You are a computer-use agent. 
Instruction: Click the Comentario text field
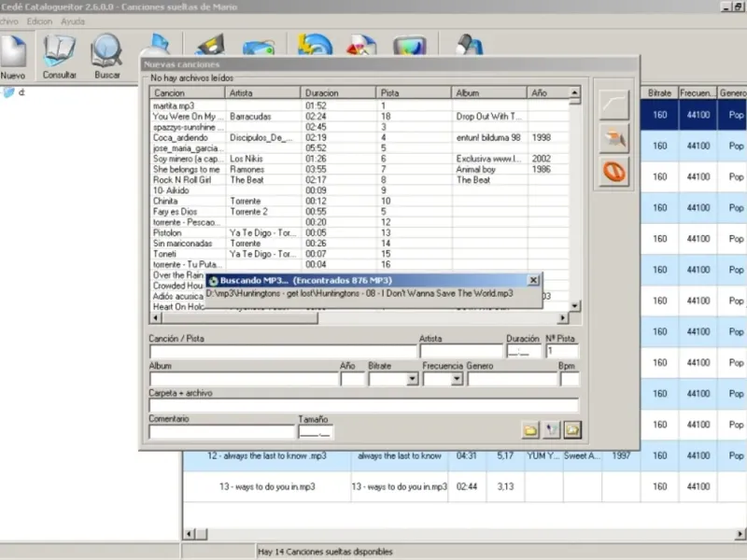click(220, 432)
